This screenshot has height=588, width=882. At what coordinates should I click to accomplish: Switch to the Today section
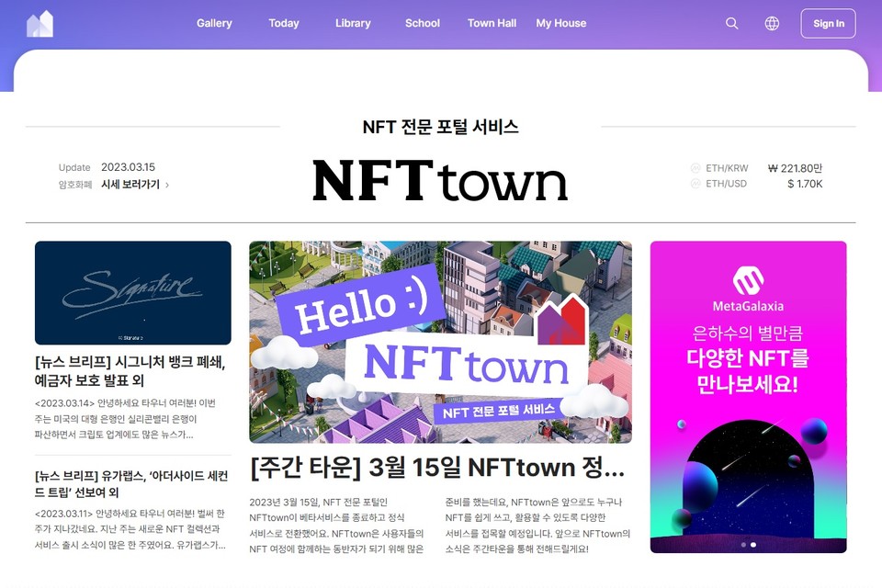click(283, 23)
